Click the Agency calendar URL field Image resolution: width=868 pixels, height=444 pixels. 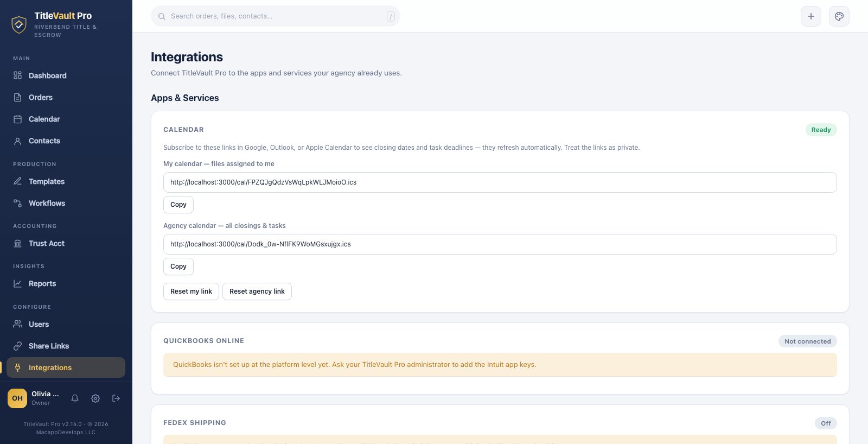tap(500, 244)
